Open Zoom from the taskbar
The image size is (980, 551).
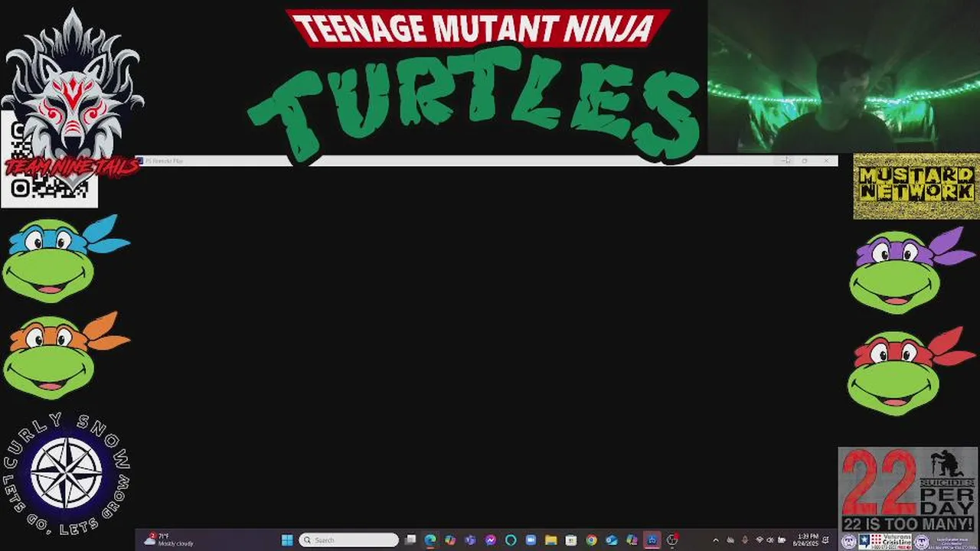click(x=531, y=540)
